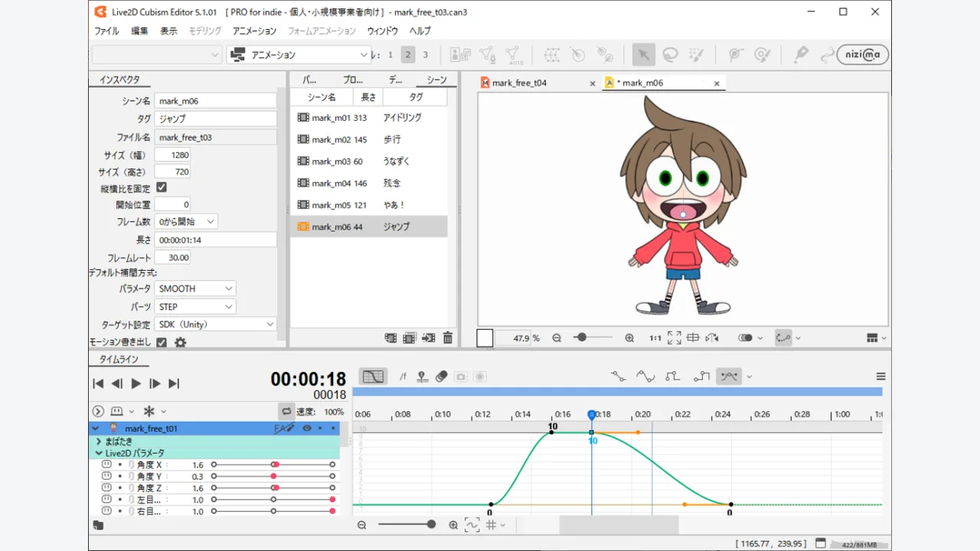
Task: Zoom out the timeline with minus magnifier
Action: coord(362,525)
